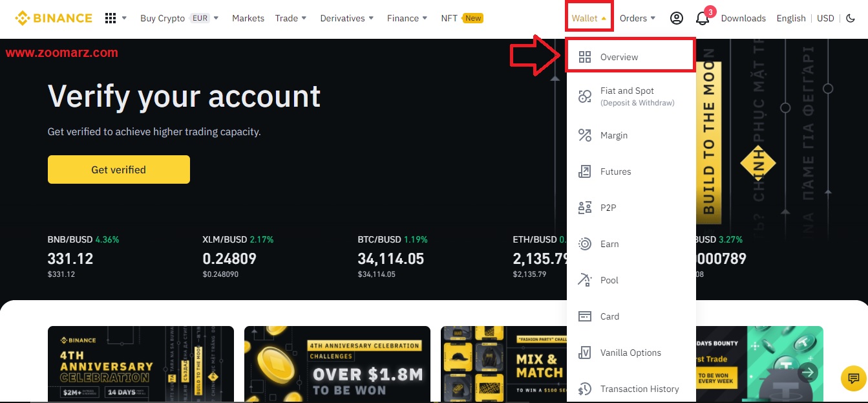Select Pool wallet entry
Screen dimensions: 868x403
tap(631, 280)
